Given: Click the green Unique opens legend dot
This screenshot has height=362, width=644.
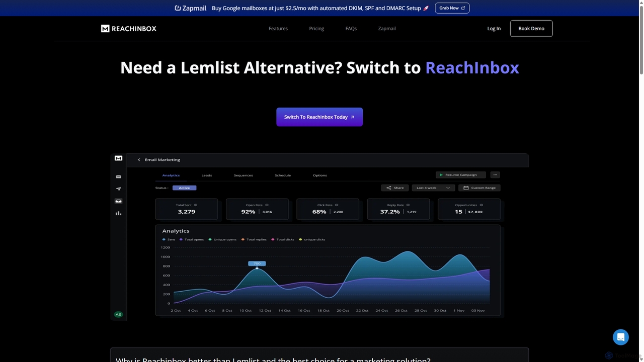Looking at the screenshot, I should [x=210, y=239].
